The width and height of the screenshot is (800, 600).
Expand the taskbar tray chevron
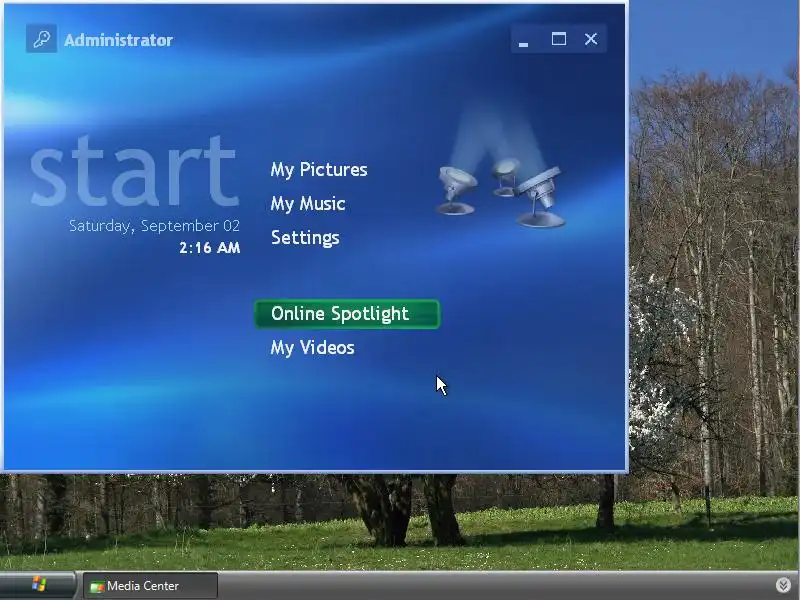pyautogui.click(x=783, y=585)
